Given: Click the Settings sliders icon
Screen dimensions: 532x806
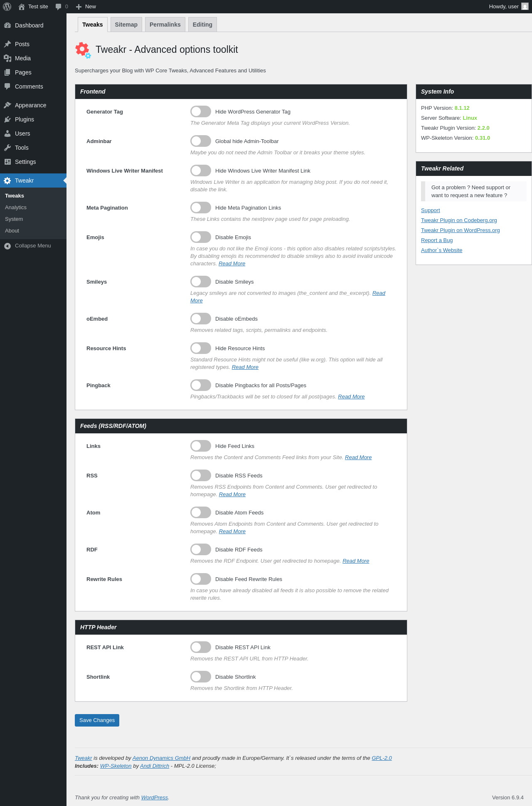Looking at the screenshot, I should [x=7, y=162].
